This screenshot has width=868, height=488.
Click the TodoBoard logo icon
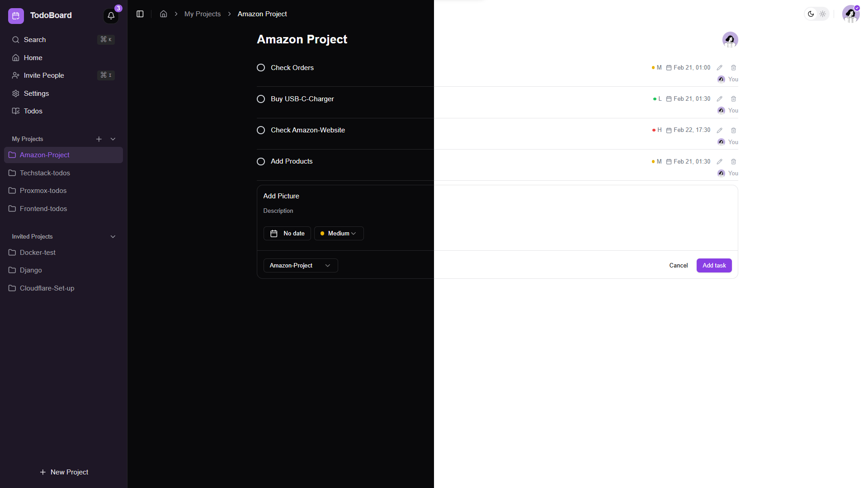[16, 16]
